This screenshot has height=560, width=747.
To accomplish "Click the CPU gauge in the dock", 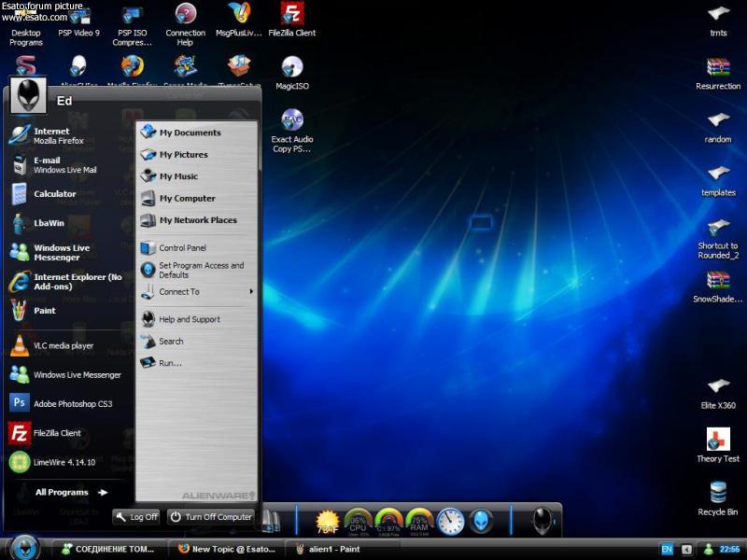I will pyautogui.click(x=358, y=523).
